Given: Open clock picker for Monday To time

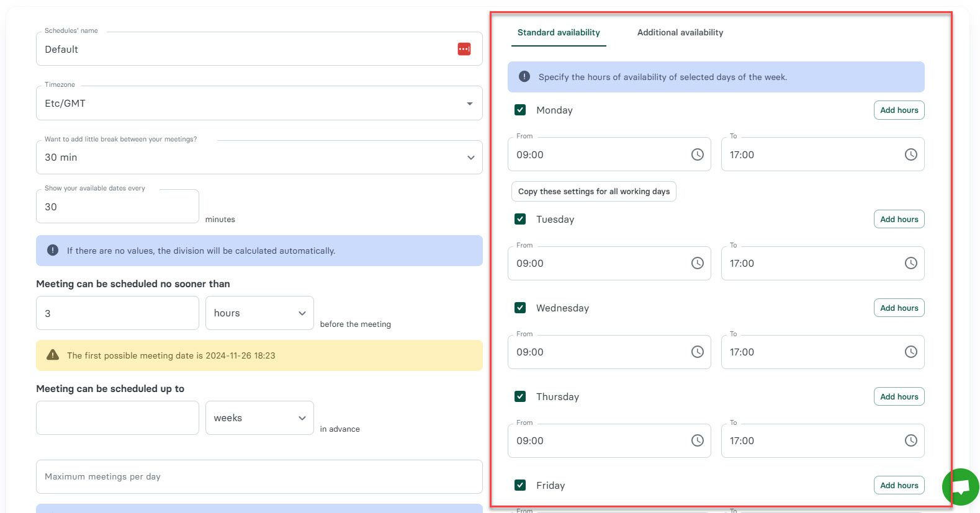Looking at the screenshot, I should coord(910,154).
